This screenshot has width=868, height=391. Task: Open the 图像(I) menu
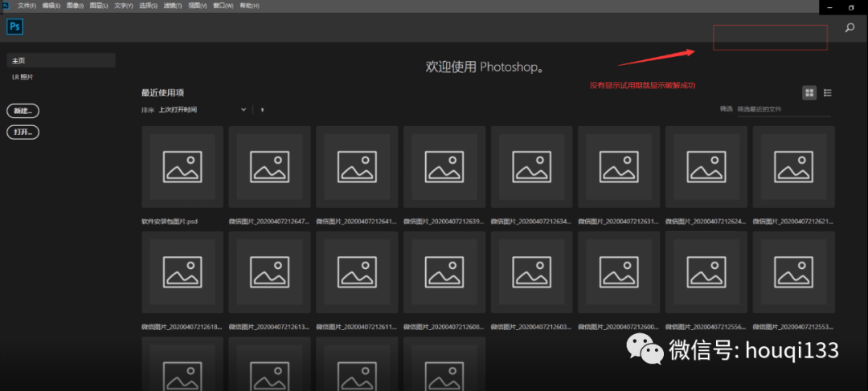[75, 6]
